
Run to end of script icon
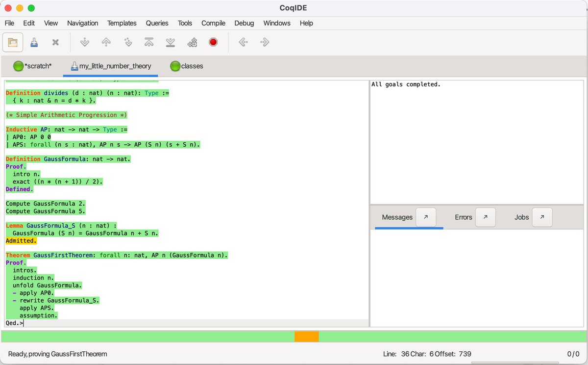pyautogui.click(x=170, y=42)
